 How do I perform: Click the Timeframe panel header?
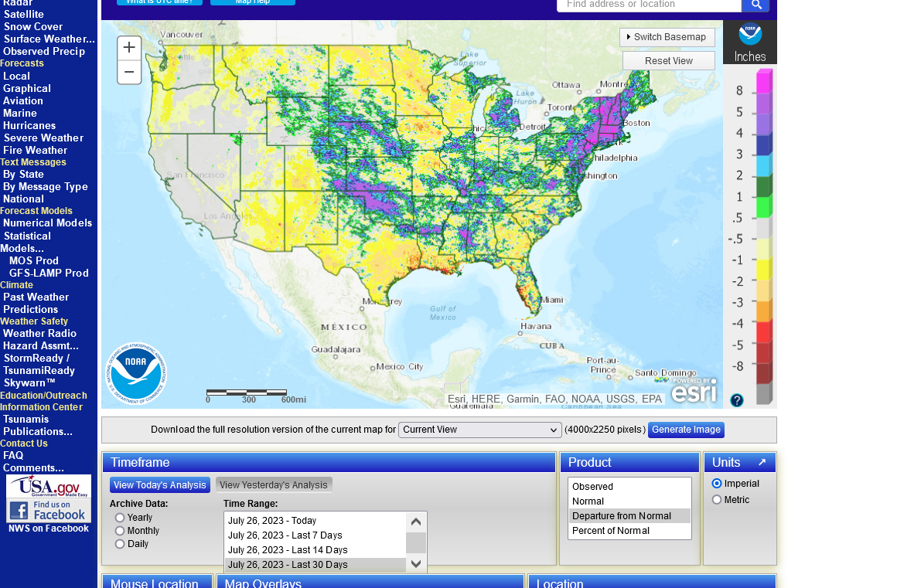(329, 462)
